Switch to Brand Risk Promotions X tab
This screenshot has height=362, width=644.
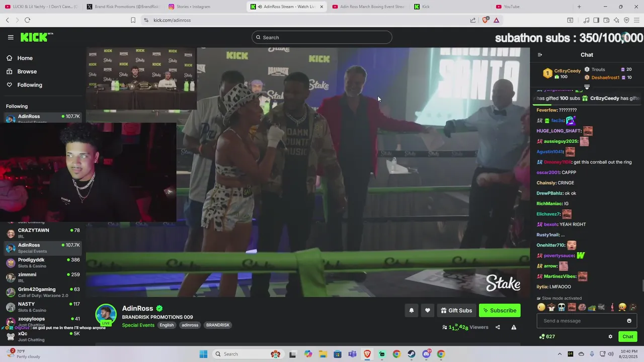click(123, 7)
